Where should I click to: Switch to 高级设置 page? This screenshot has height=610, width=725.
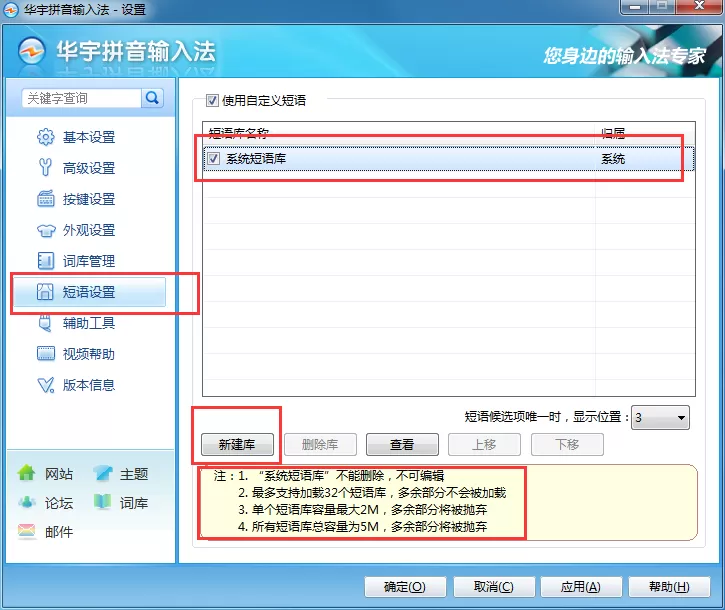tap(89, 168)
